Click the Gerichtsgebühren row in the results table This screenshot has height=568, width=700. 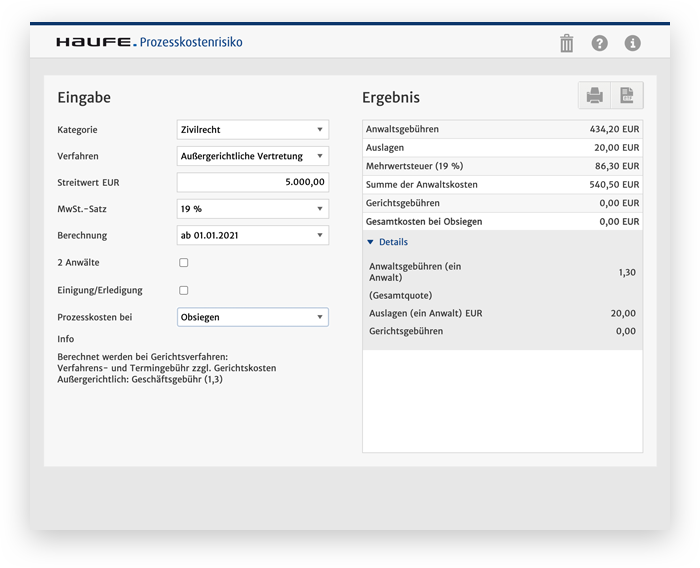point(503,203)
